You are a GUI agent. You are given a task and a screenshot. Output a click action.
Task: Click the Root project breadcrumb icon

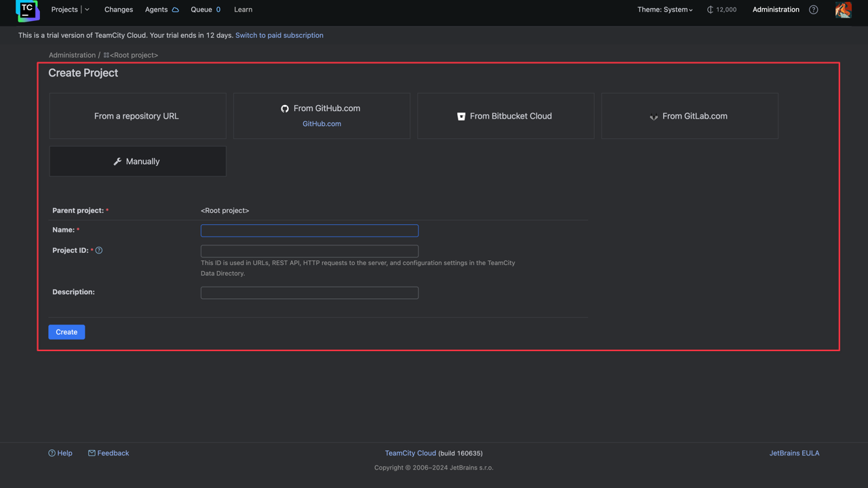[x=106, y=55]
